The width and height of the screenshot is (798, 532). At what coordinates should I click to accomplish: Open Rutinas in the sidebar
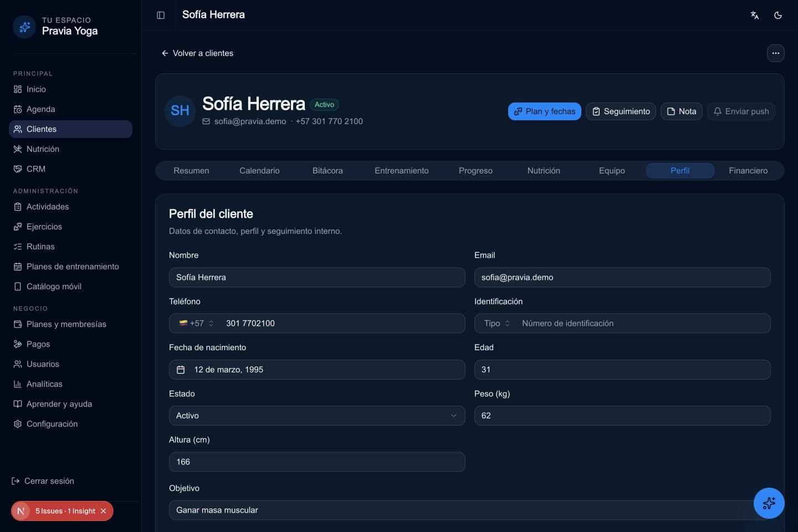(x=70, y=247)
